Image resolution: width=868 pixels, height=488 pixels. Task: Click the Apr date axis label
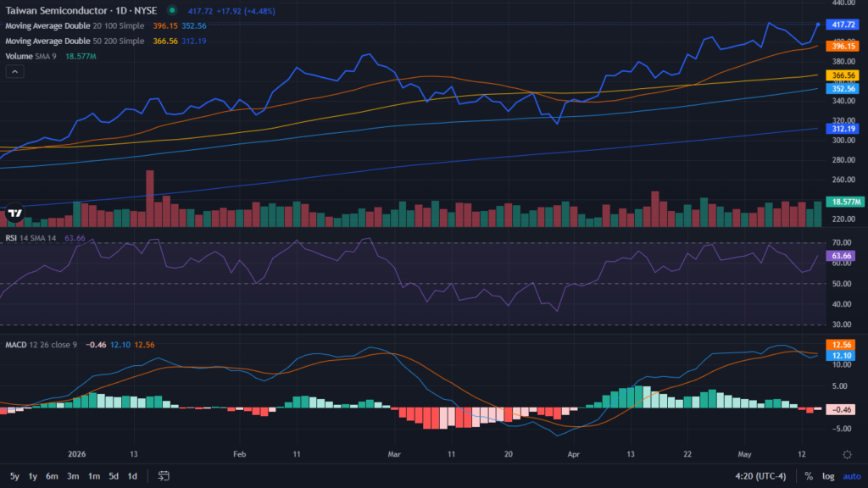pyautogui.click(x=573, y=454)
